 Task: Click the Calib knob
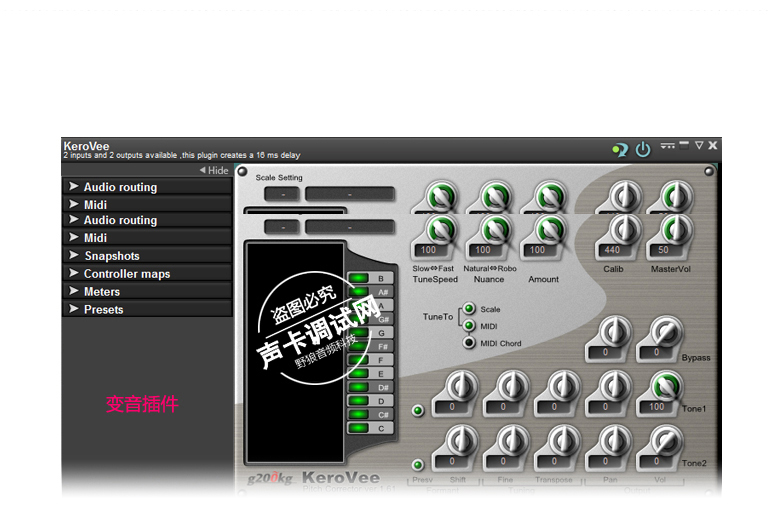(x=625, y=229)
